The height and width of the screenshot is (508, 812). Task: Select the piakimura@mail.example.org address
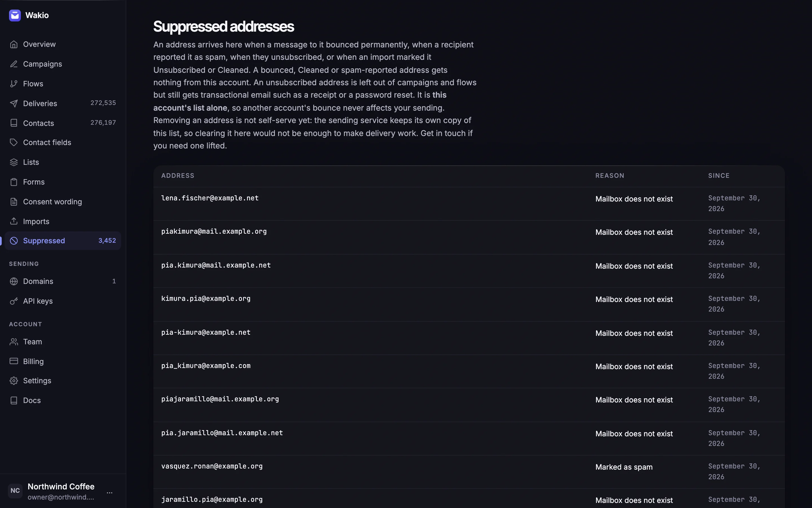tap(214, 231)
